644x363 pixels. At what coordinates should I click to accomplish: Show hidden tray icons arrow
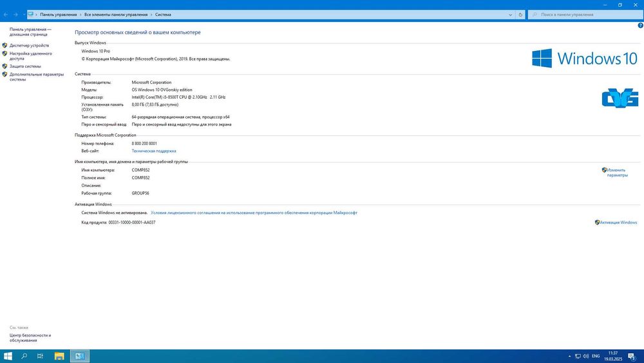pos(569,356)
